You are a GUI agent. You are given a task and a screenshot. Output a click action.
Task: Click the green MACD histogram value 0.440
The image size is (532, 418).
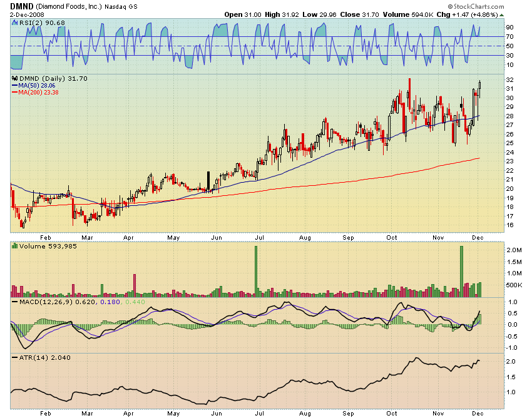coord(135,302)
